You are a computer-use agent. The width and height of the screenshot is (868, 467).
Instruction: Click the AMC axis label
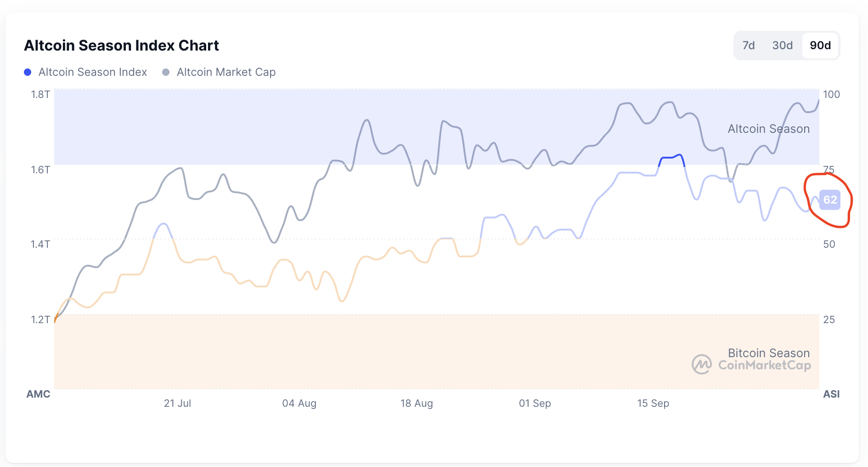[38, 394]
